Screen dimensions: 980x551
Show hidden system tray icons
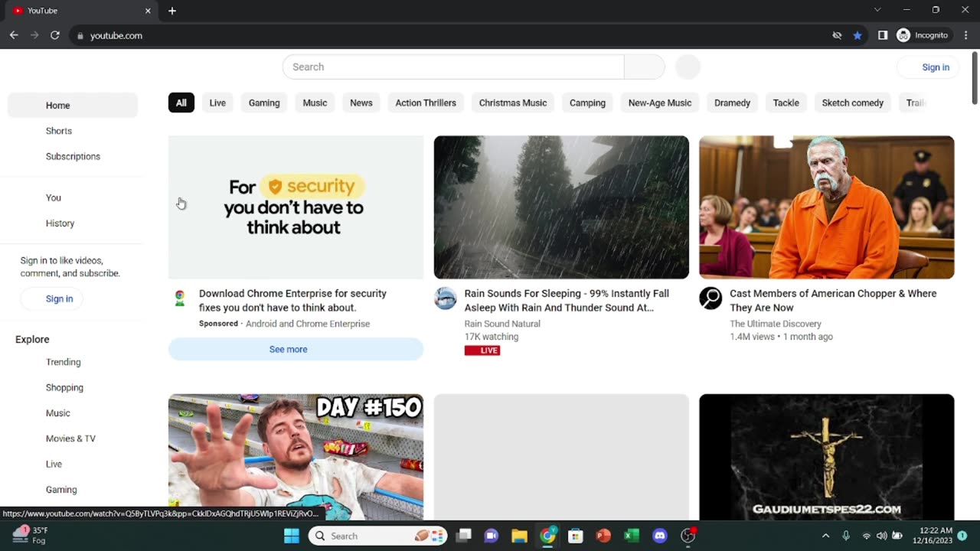825,536
